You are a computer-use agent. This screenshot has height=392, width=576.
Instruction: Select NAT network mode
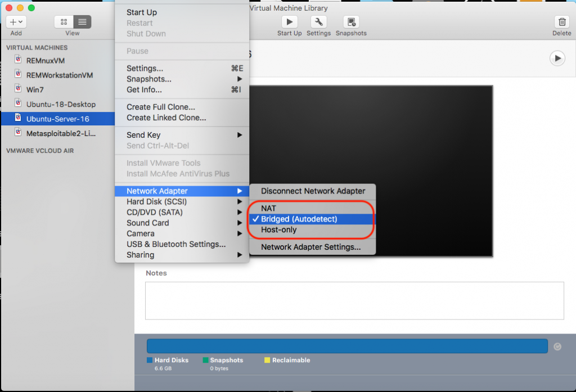coord(313,208)
